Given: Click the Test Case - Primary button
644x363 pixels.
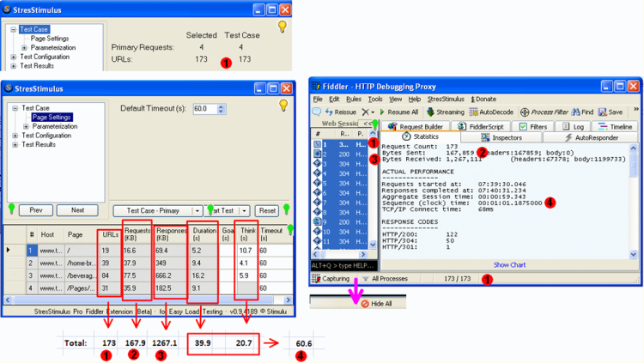Looking at the screenshot, I should click(x=153, y=210).
